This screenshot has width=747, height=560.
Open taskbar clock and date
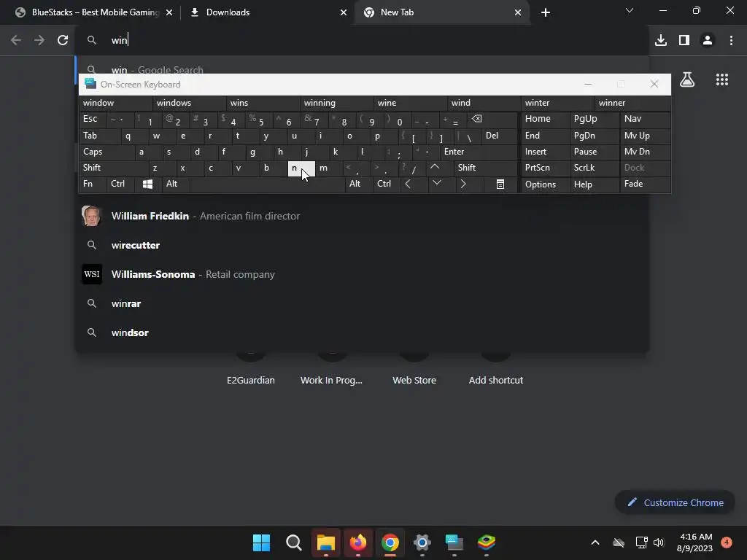(x=694, y=542)
